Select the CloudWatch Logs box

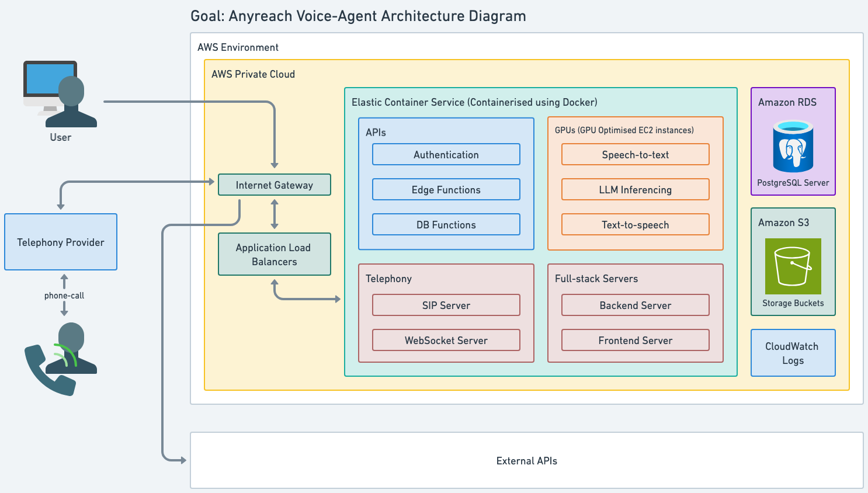pos(793,353)
